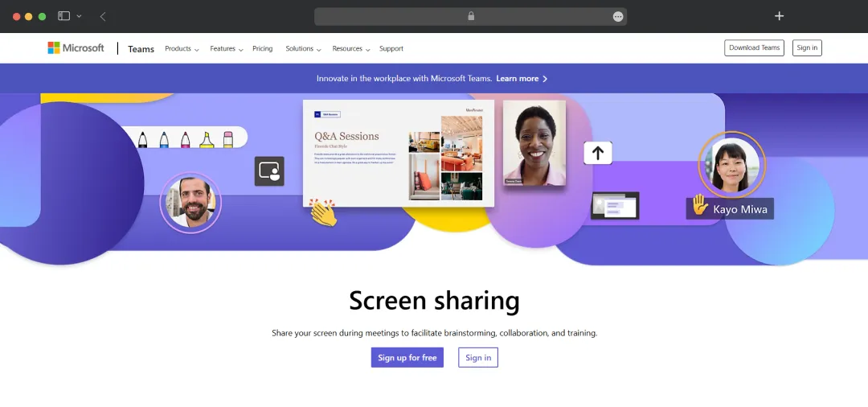The image size is (868, 407).
Task: Click the chevron after Learn more
Action: click(x=545, y=79)
